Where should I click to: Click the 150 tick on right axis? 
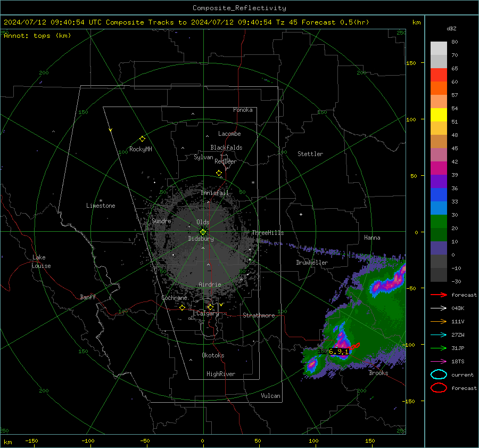pos(411,63)
